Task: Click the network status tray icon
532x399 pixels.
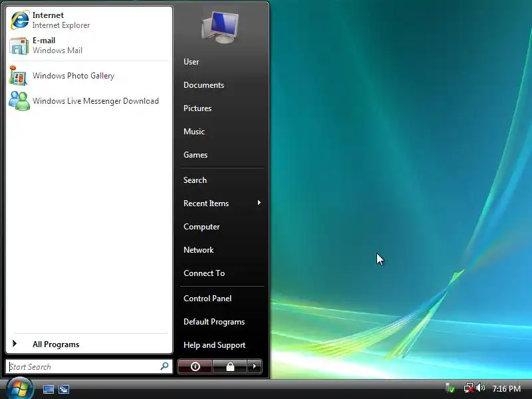Action: [468, 388]
